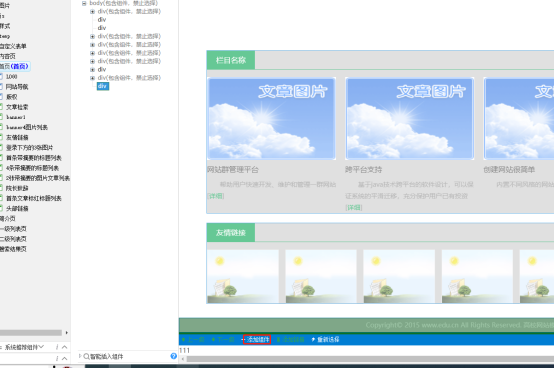The image size is (554, 368).
Task: Select 一级列表页 in the left list
Action: (13, 229)
